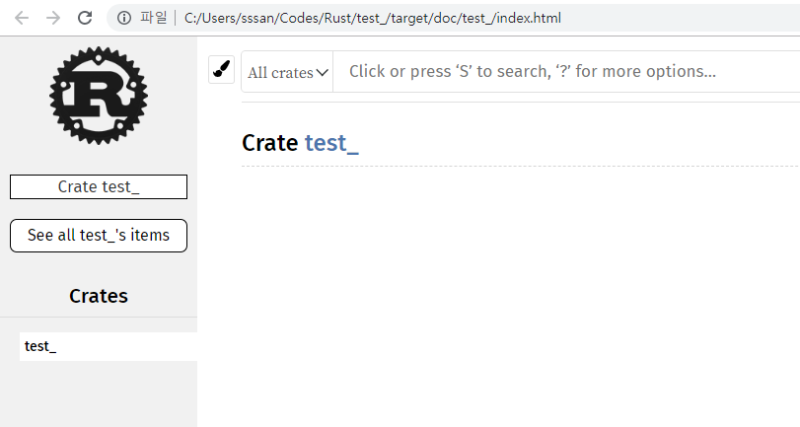This screenshot has width=800, height=427.
Task: Focus the rustdoc search box
Action: [560, 72]
